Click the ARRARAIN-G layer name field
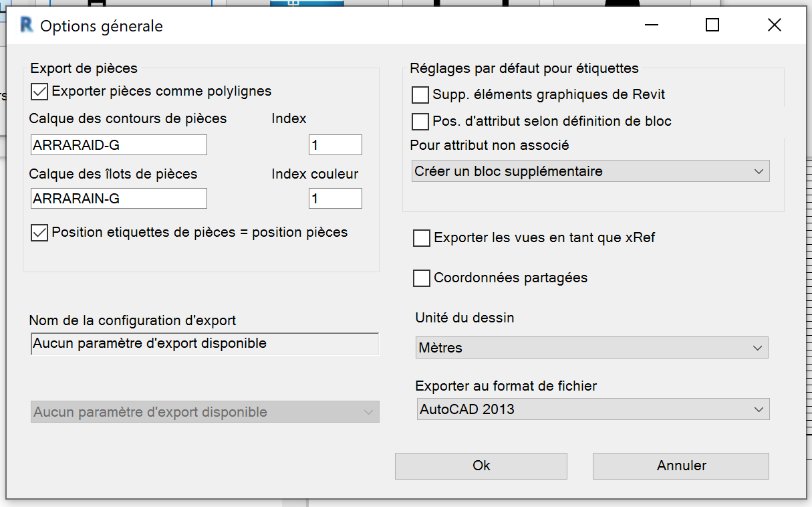The height and width of the screenshot is (507, 812). pos(119,199)
